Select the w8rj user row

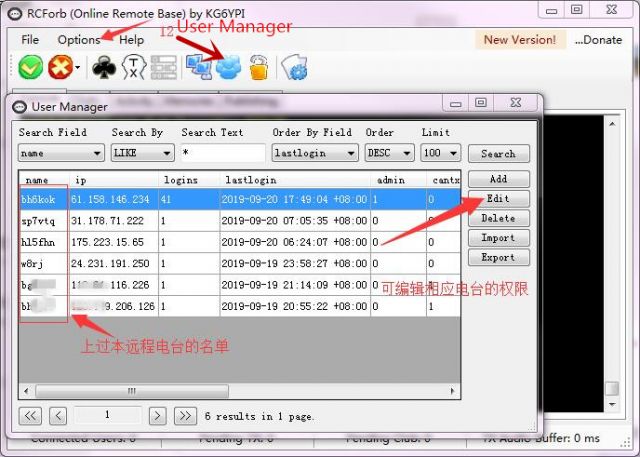(x=240, y=263)
